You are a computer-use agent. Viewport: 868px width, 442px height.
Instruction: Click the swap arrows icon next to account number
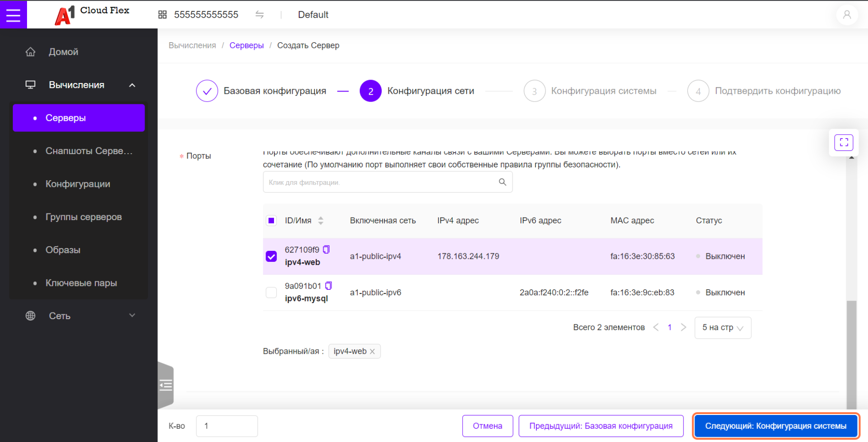click(259, 15)
